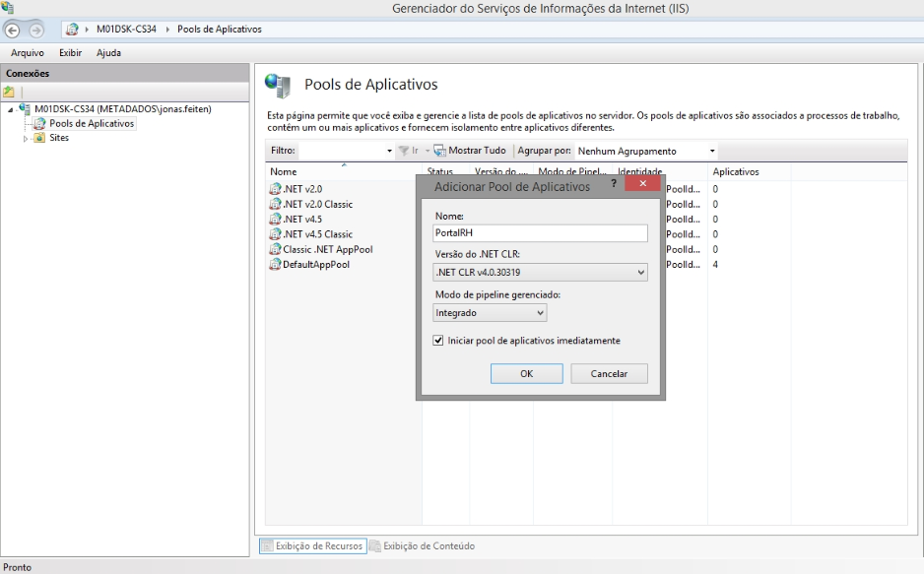Click the dialog help question mark
The height and width of the screenshot is (574, 924).
[x=613, y=185]
